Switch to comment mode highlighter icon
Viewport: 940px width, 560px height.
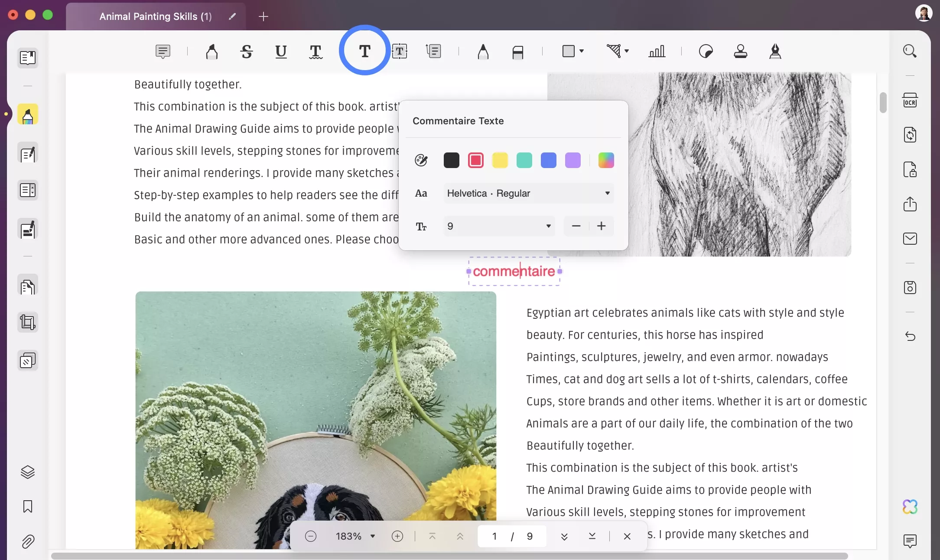pos(28,115)
